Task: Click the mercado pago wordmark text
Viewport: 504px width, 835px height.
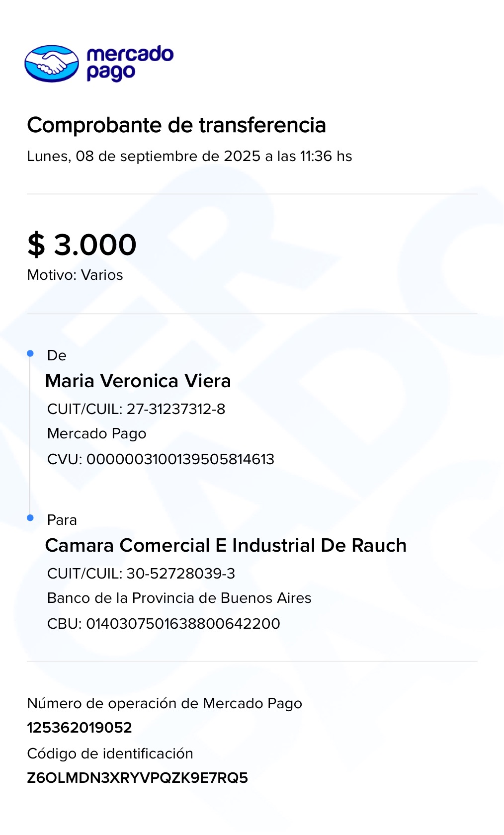Action: (x=130, y=63)
